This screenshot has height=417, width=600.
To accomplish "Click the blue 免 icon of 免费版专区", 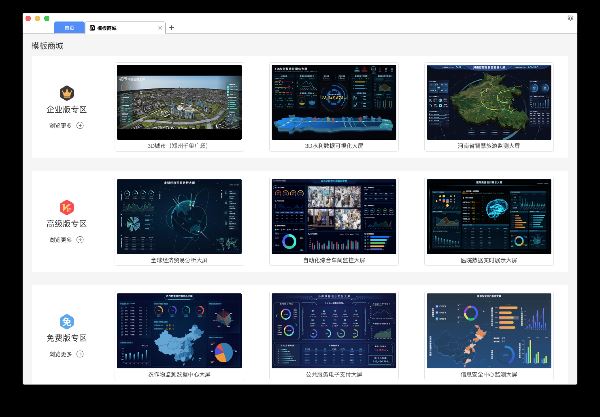I will coord(67,322).
